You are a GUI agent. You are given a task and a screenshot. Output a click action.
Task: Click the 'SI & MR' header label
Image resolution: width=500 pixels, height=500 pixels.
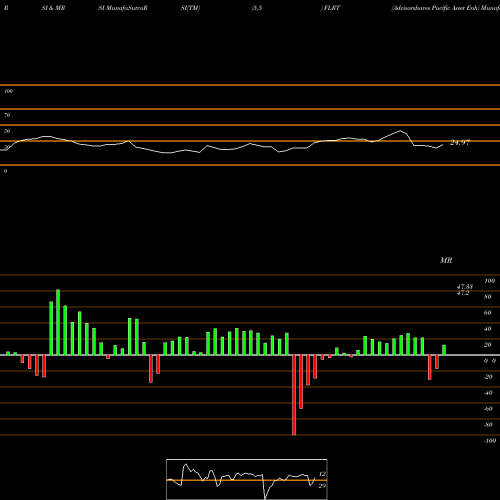pos(53,8)
